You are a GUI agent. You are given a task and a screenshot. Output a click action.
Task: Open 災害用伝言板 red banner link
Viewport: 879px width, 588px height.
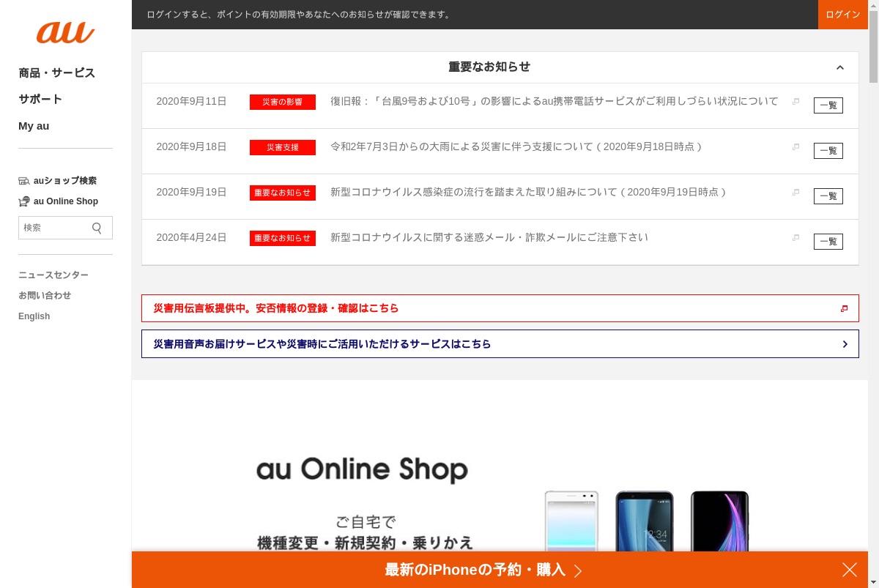point(500,308)
